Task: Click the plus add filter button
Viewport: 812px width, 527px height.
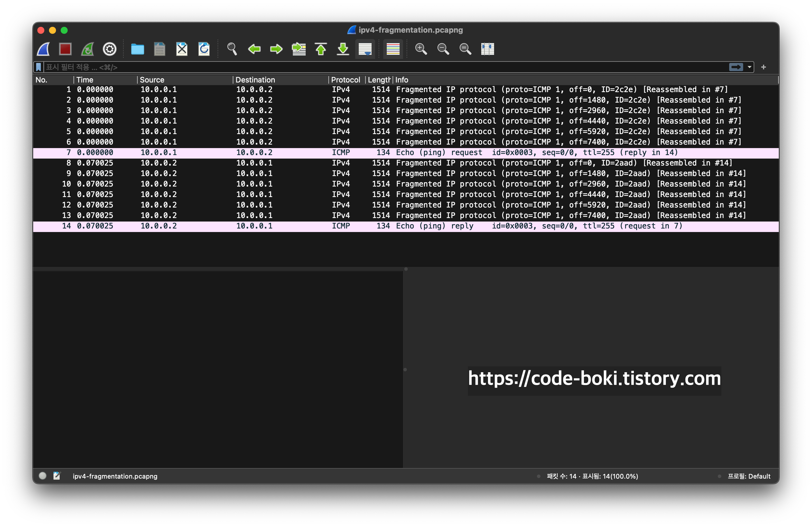Action: [764, 67]
